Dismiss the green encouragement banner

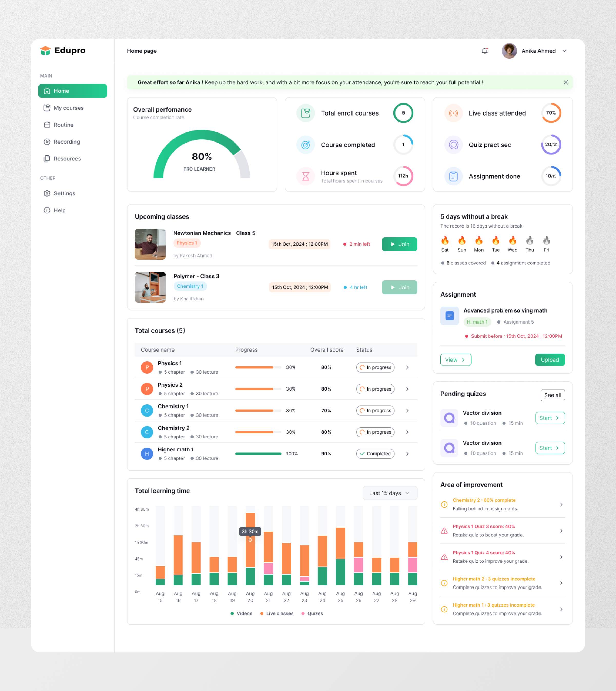(x=566, y=82)
